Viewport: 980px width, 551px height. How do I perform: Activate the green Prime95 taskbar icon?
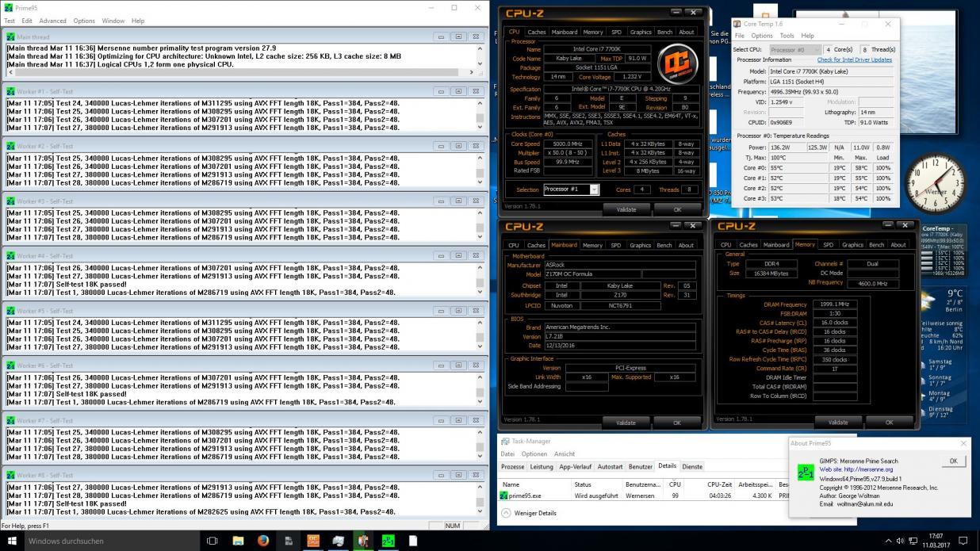pyautogui.click(x=388, y=541)
